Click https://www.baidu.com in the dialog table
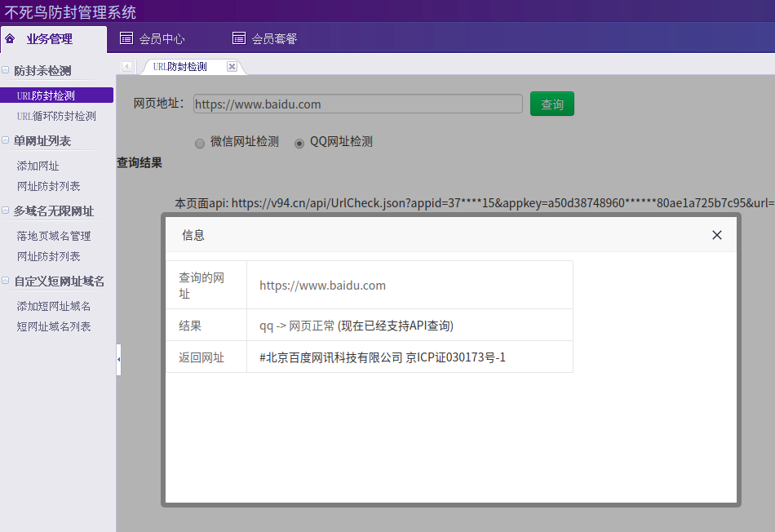775x532 pixels. (322, 286)
